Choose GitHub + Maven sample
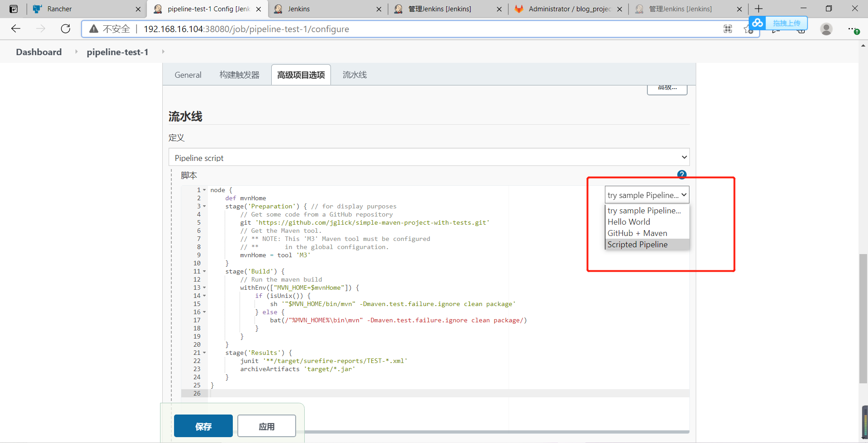868x443 pixels. tap(647, 233)
